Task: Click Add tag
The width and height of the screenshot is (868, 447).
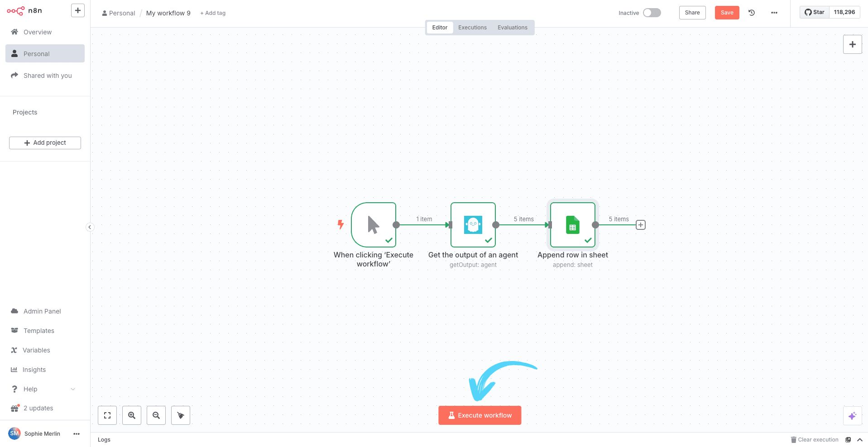Action: [x=213, y=13]
